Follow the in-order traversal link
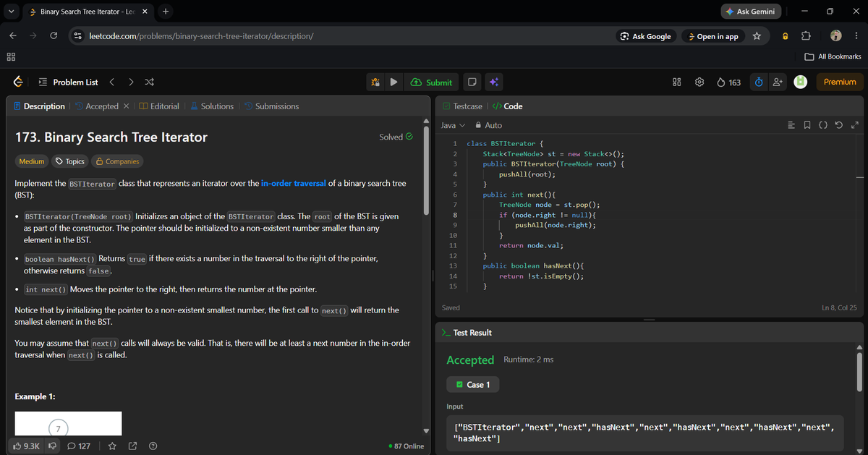 coord(294,184)
